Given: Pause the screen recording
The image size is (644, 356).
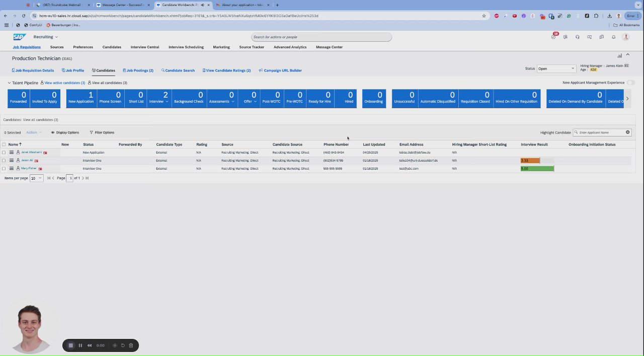Looking at the screenshot, I should [80, 345].
